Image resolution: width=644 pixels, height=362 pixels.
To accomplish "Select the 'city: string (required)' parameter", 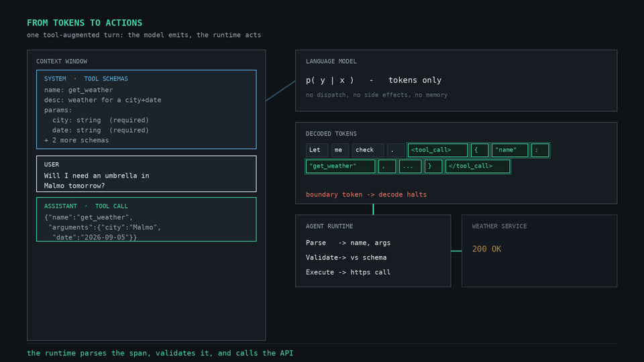I will (x=101, y=120).
